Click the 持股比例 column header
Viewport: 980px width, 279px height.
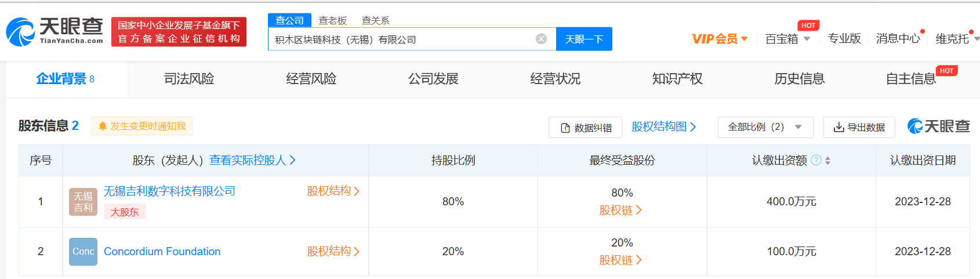pyautogui.click(x=453, y=160)
